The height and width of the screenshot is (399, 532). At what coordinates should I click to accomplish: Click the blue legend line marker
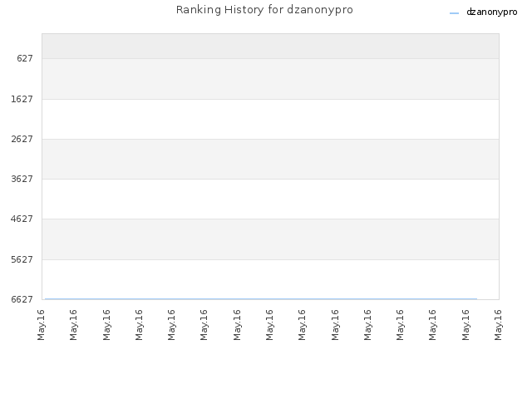pos(454,13)
